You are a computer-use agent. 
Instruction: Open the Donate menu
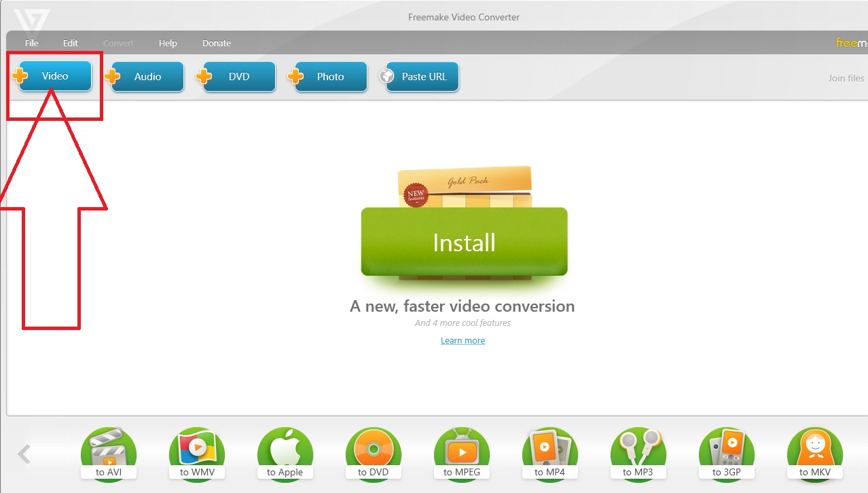point(217,43)
